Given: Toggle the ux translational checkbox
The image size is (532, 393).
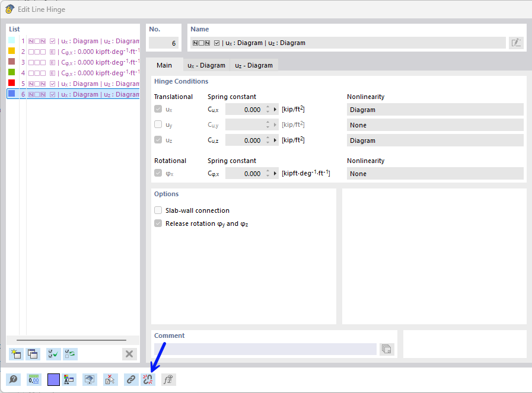Looking at the screenshot, I should click(158, 109).
